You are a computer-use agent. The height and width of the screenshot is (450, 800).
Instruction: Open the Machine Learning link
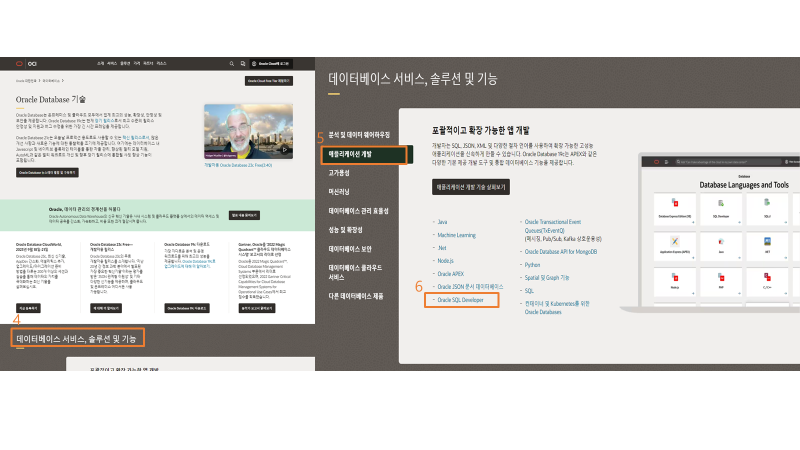click(x=457, y=235)
